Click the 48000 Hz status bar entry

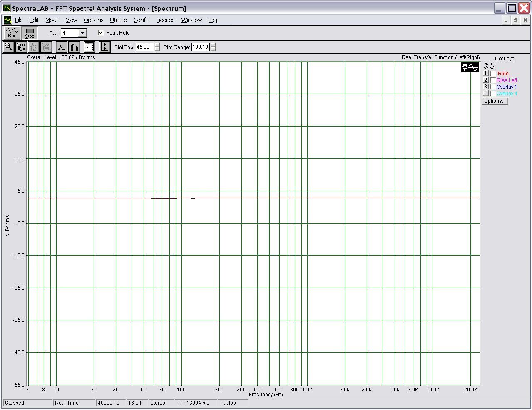111,403
